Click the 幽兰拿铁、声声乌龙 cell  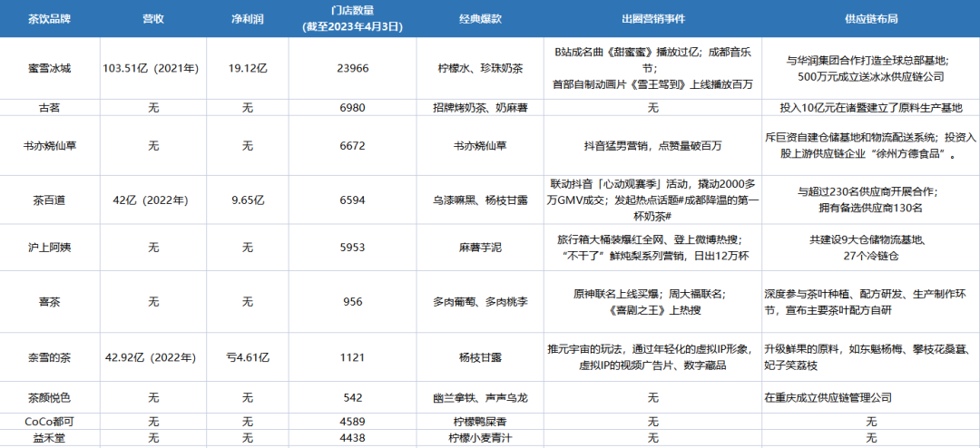tap(479, 397)
